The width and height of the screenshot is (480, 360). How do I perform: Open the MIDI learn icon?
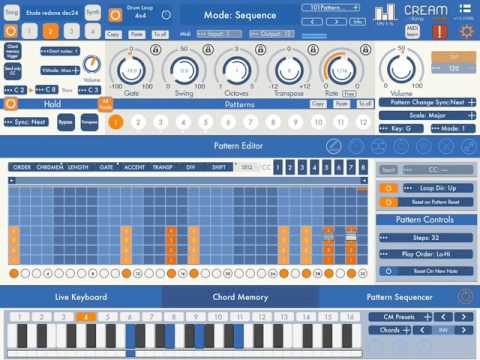coord(413,32)
